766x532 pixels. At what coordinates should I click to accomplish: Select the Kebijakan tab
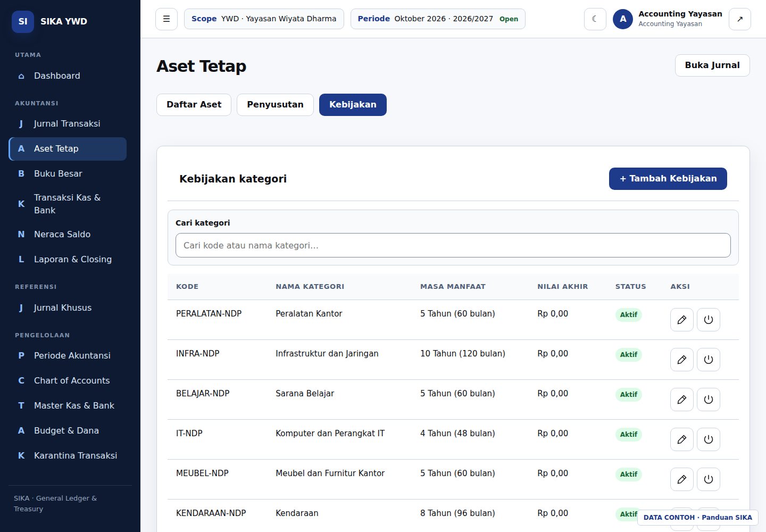[x=353, y=105]
